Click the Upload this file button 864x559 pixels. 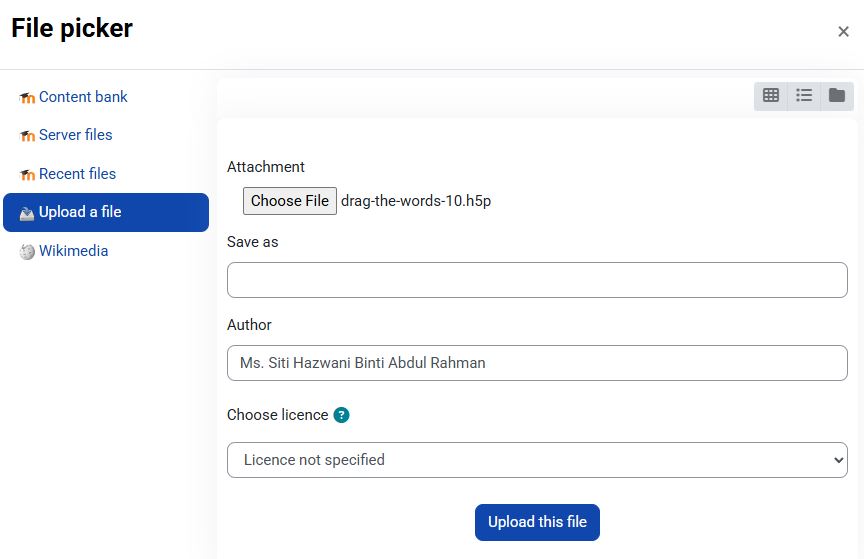537,522
